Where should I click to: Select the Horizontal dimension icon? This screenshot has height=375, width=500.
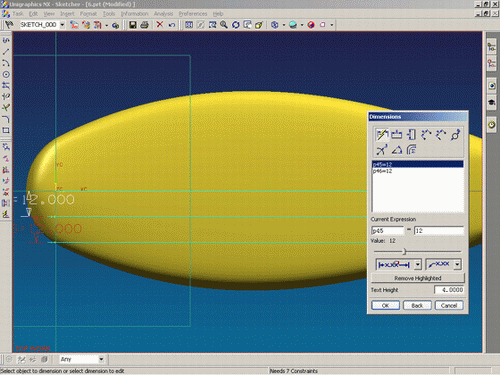396,135
